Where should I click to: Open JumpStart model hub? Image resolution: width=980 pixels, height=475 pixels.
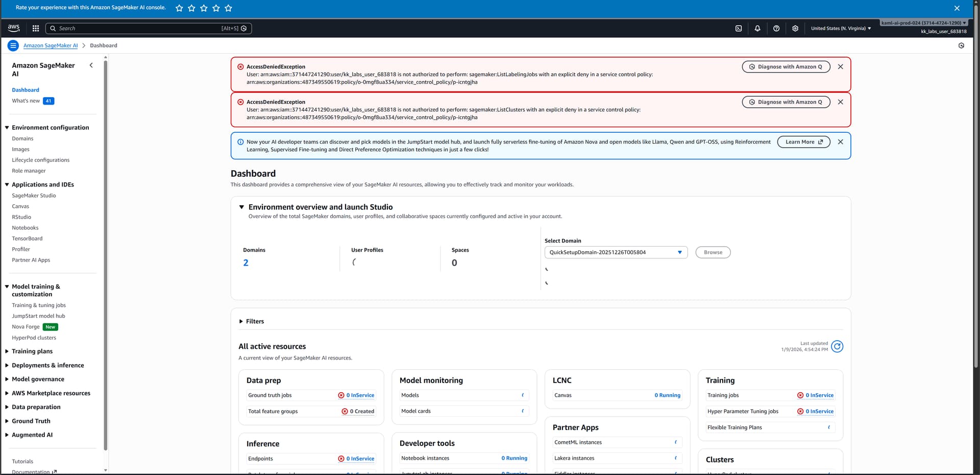(x=38, y=316)
